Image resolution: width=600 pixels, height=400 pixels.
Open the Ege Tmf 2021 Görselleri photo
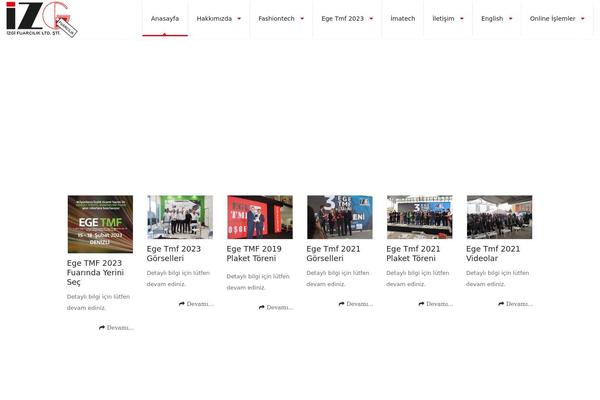340,217
